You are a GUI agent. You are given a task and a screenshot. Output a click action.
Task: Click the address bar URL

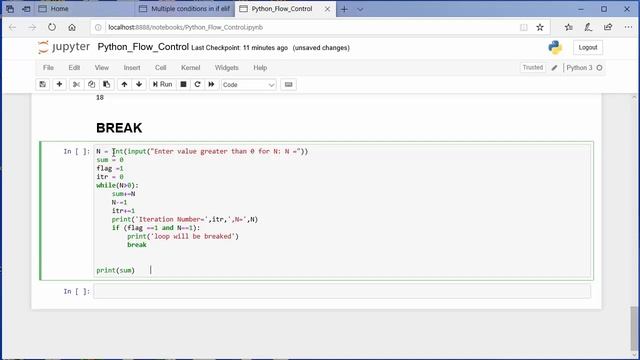coord(185,27)
